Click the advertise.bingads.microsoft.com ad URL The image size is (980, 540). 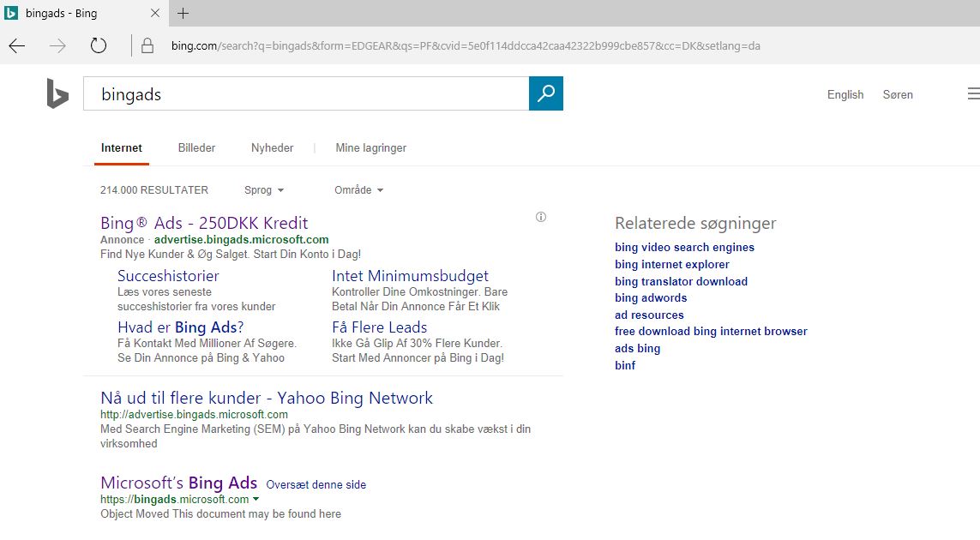[241, 239]
